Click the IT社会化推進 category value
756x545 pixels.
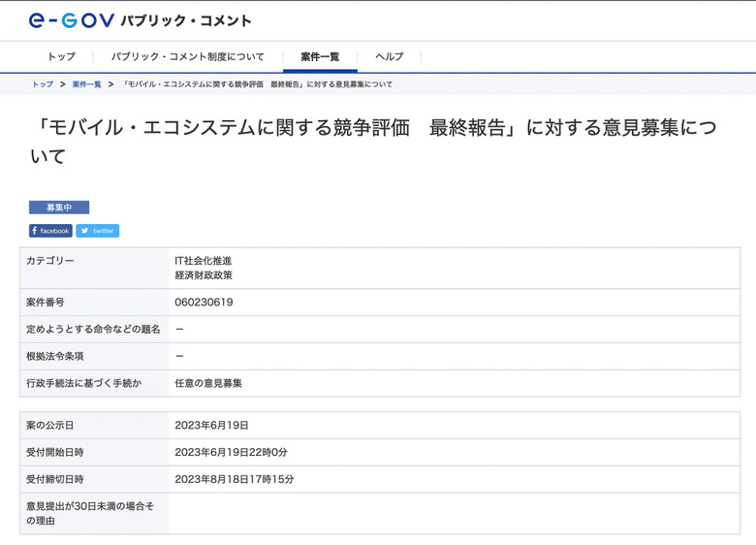[204, 261]
